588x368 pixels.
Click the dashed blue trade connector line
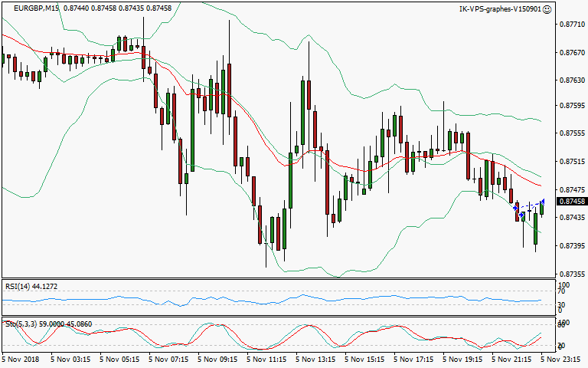532,207
